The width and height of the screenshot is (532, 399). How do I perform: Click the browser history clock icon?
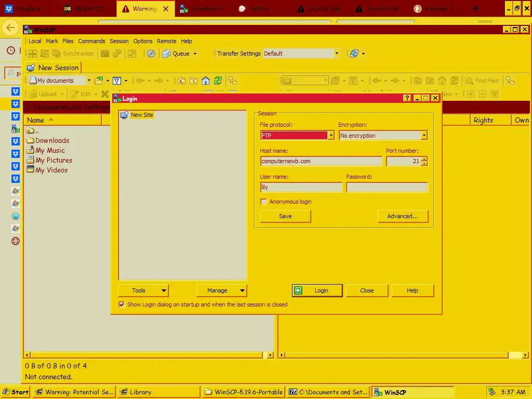pos(11,50)
